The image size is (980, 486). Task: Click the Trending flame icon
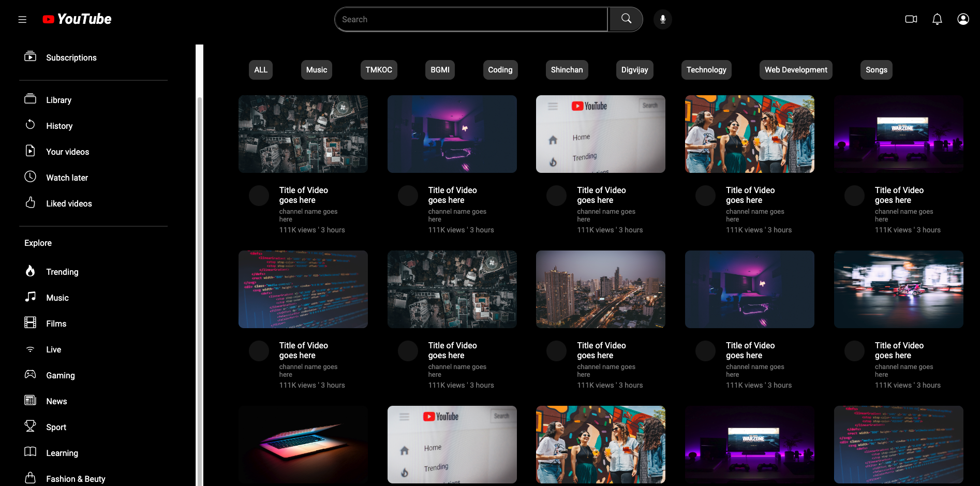[x=31, y=271]
